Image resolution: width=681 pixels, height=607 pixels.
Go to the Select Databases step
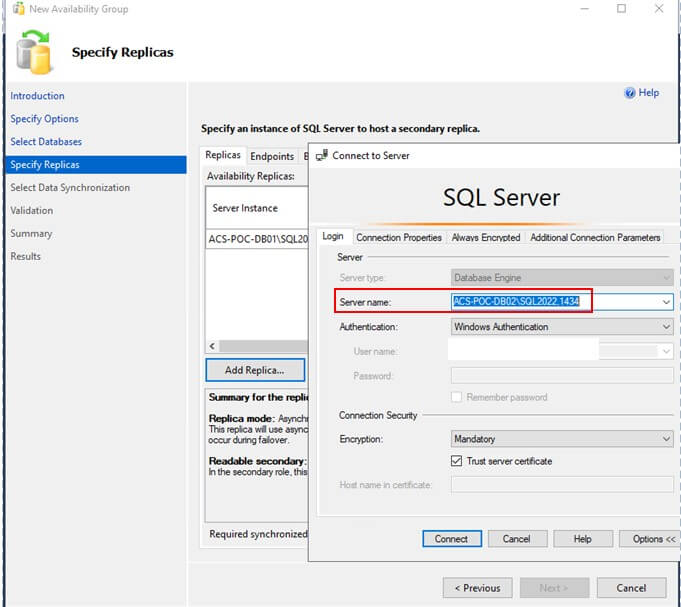46,142
